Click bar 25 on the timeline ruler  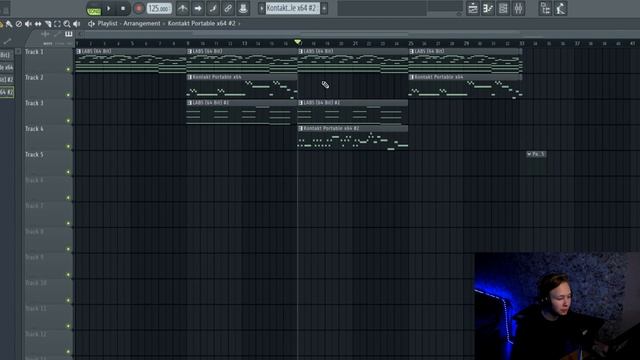click(x=411, y=43)
